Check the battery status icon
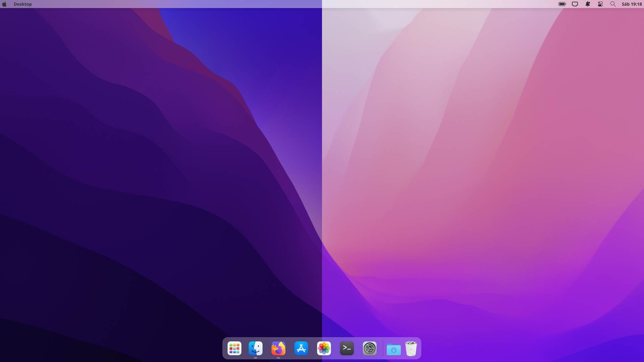Image resolution: width=644 pixels, height=362 pixels. pyautogui.click(x=562, y=4)
